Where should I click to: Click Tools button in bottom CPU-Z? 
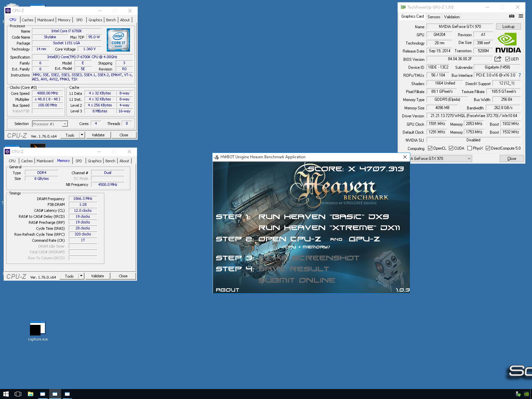coord(69,276)
